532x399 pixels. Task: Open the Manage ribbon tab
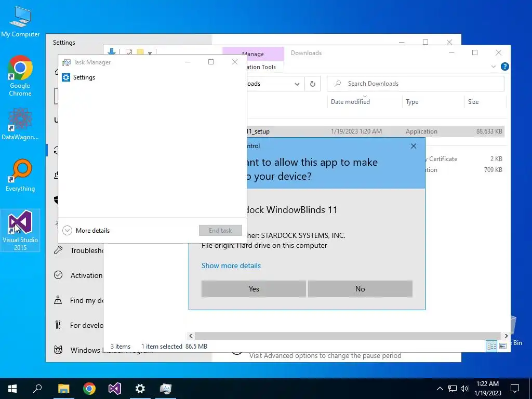point(253,54)
